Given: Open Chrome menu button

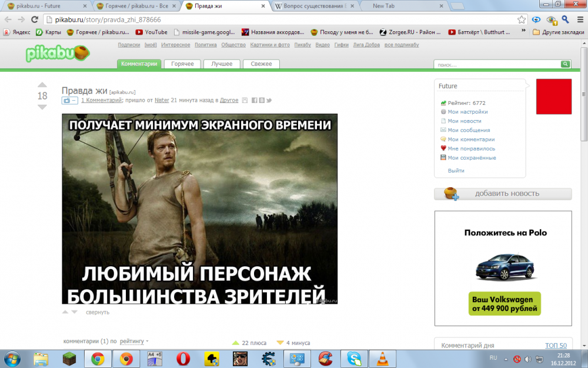Looking at the screenshot, I should [x=580, y=19].
